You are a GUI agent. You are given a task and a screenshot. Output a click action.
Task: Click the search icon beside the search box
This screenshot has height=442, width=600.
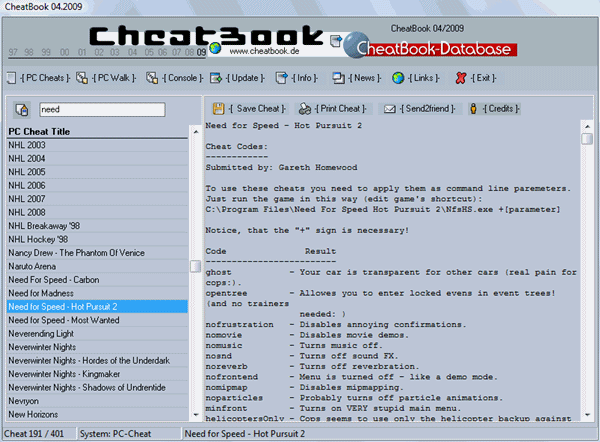click(22, 110)
